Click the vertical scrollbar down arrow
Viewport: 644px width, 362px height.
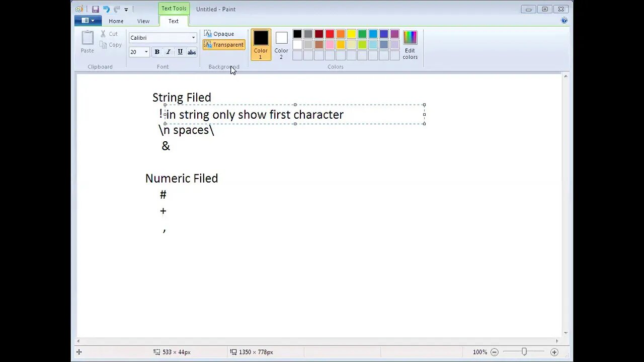point(566,333)
